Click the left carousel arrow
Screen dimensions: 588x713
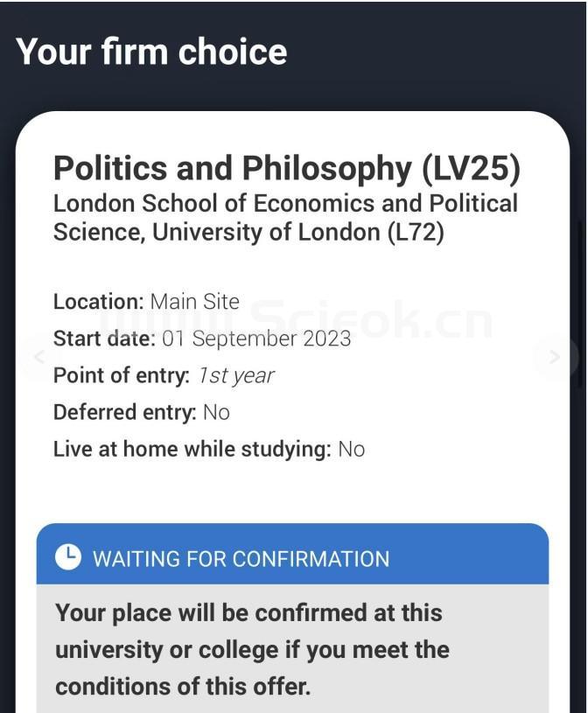(x=38, y=357)
